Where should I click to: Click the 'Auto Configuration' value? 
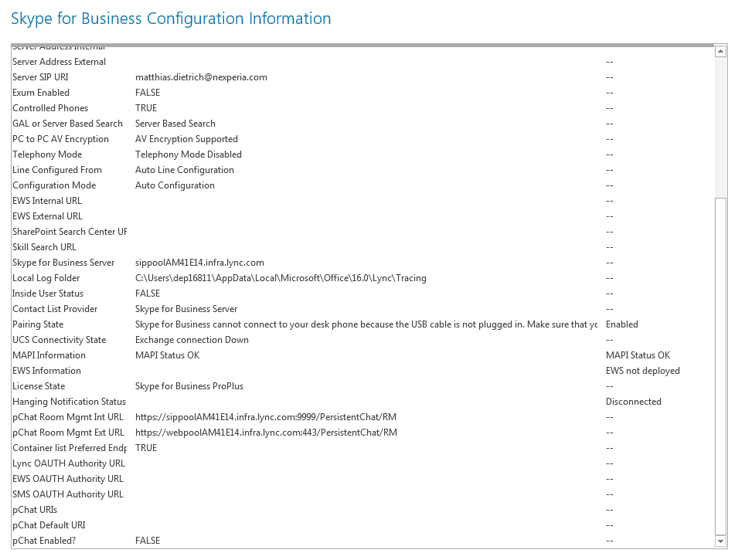(x=175, y=185)
